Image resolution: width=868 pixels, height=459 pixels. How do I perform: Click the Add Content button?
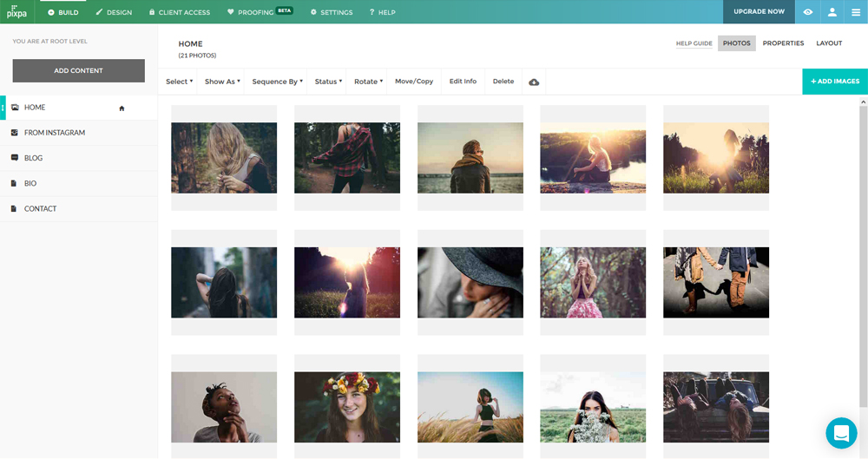point(79,71)
